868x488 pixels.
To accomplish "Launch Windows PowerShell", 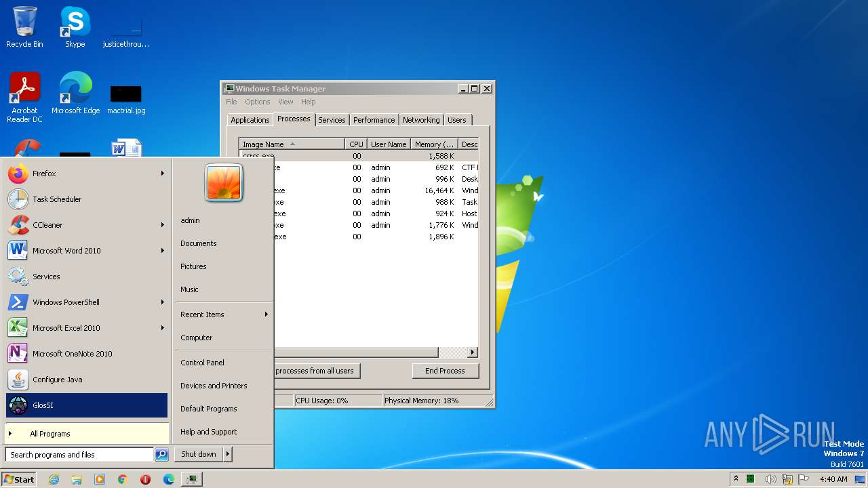I will click(87, 302).
